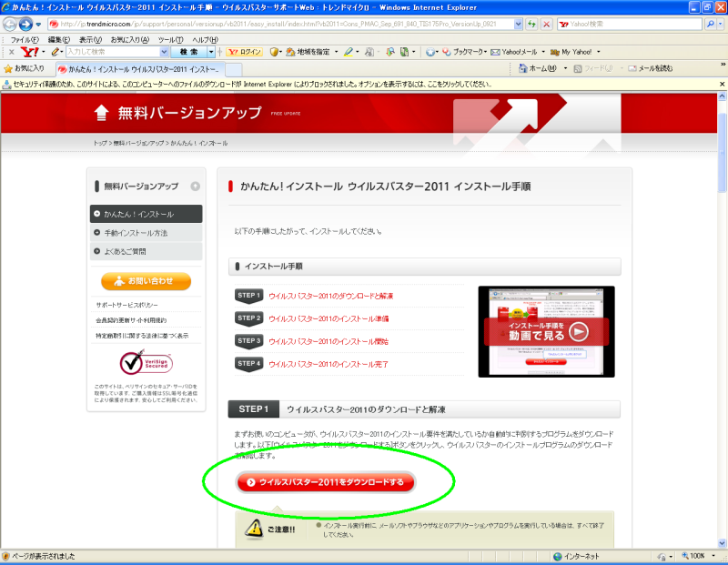Viewport: 728px width, 565px height.
Task: Click the highlighter pen icon on Yahoo toolbar
Action: pos(349,52)
